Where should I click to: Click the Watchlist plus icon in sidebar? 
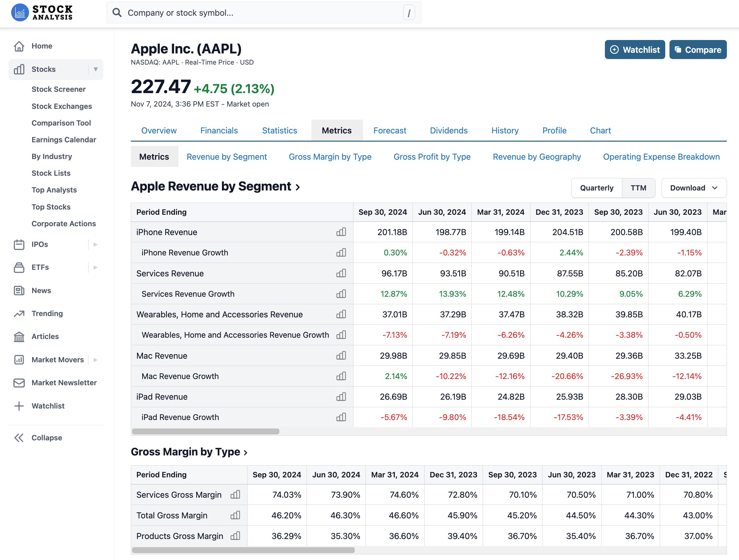coord(19,406)
